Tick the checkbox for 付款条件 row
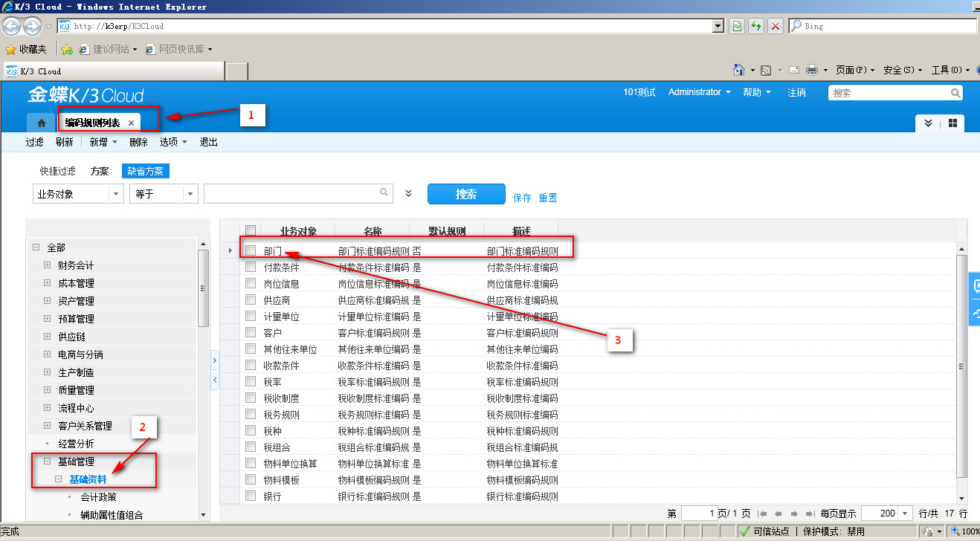 point(251,267)
